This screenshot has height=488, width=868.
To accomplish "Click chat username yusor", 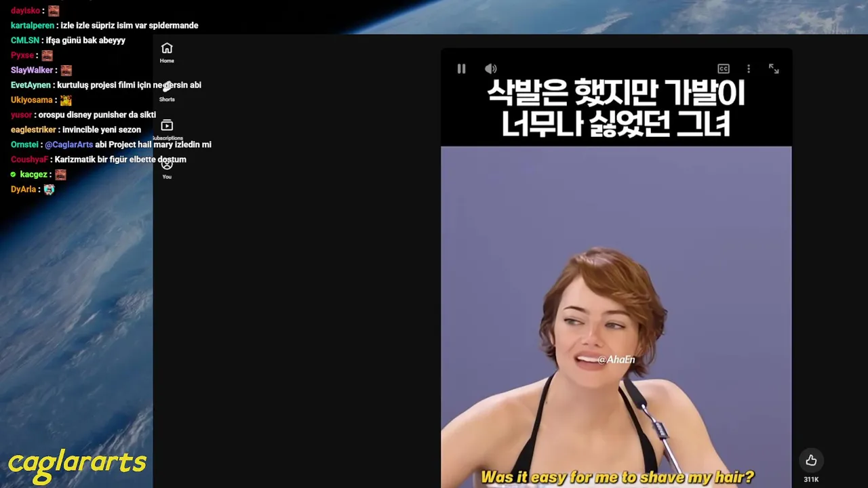I will [x=21, y=115].
